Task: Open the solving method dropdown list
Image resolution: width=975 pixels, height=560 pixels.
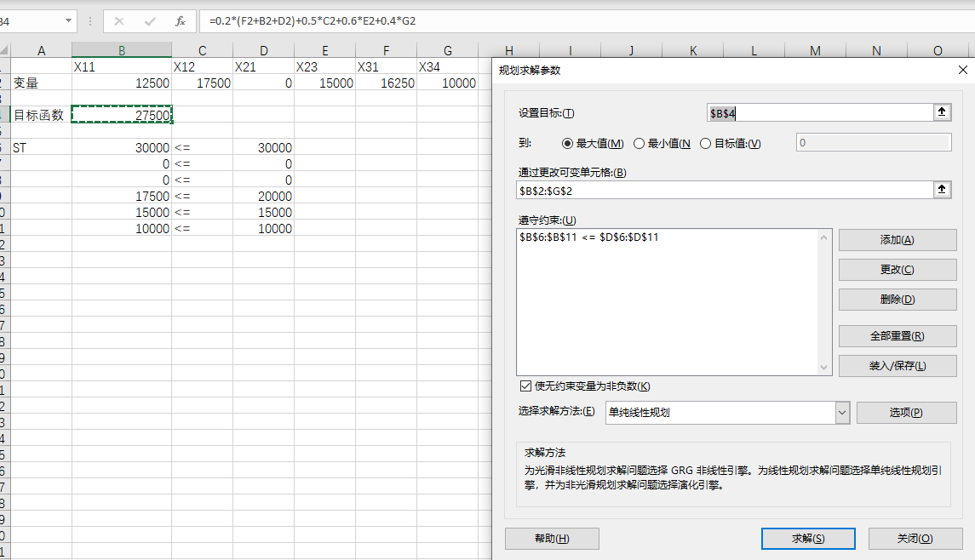Action: (842, 413)
